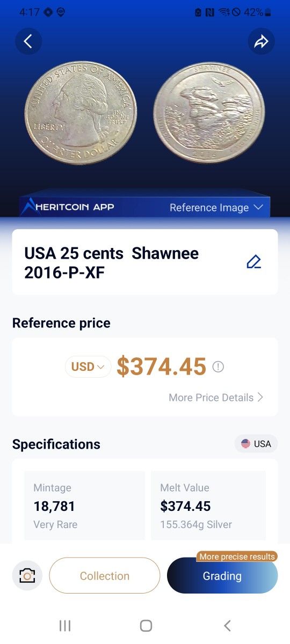Tap the Mintage 18,781 card
This screenshot has width=290, height=644.
pyautogui.click(x=84, y=506)
